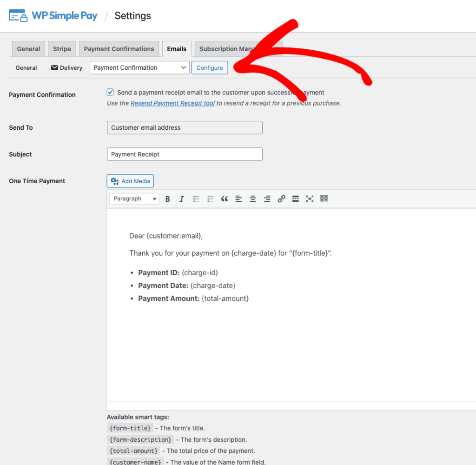Insert or edit a link
476x465 pixels.
coord(281,199)
